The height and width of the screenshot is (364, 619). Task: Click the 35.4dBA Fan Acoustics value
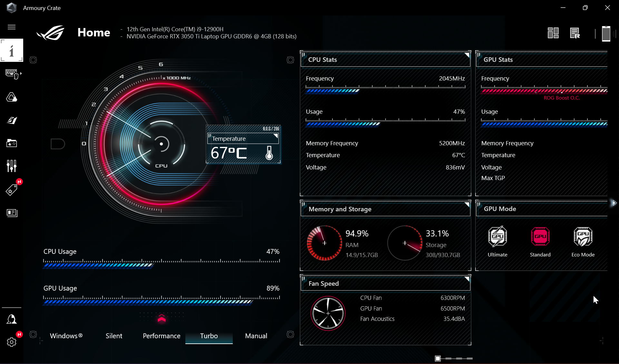point(454,319)
